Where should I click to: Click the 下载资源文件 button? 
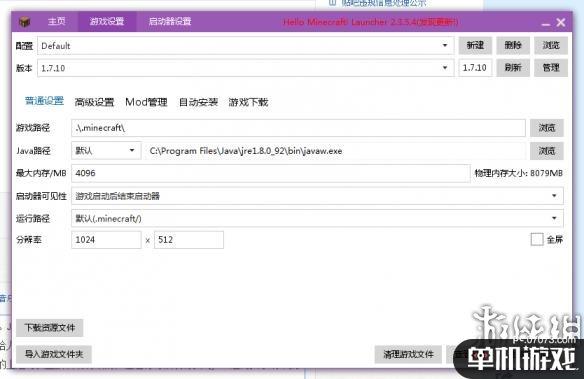[x=50, y=328]
